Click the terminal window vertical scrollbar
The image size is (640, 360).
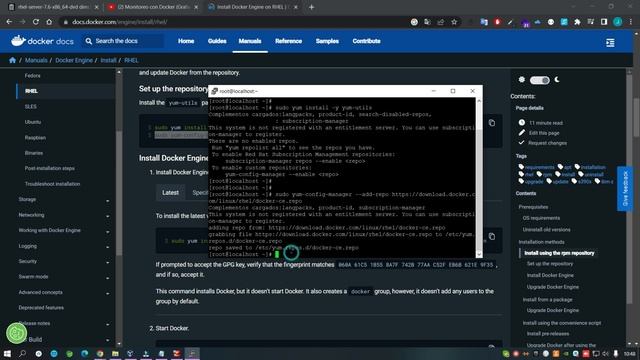click(x=479, y=177)
